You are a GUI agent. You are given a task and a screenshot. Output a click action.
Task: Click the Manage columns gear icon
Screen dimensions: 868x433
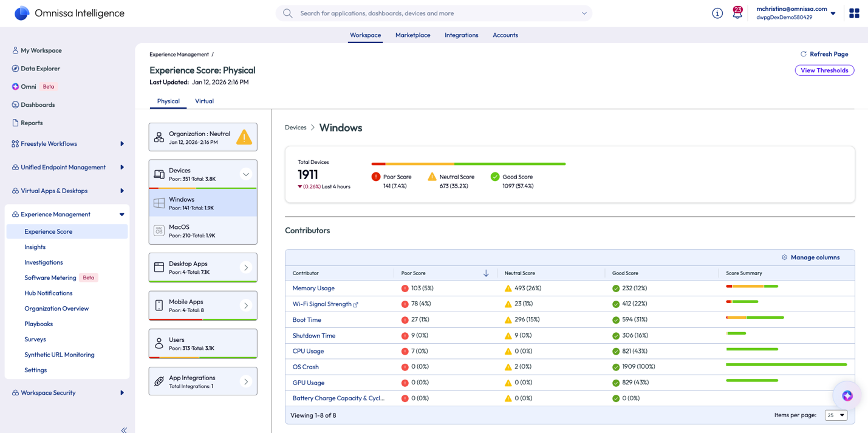(784, 257)
